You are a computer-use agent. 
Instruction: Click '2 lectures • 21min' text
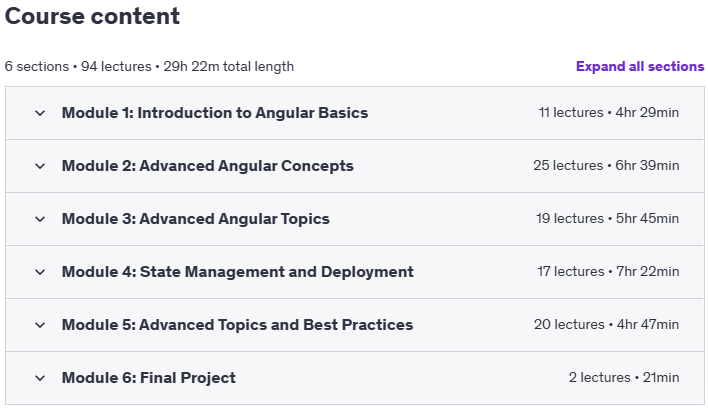(x=624, y=377)
